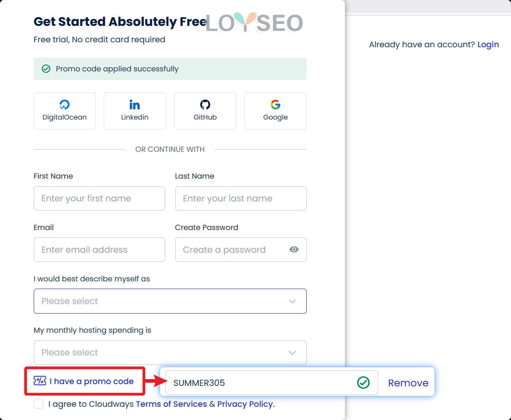511x420 pixels.
Task: Sign up with the Google icon
Action: click(275, 105)
